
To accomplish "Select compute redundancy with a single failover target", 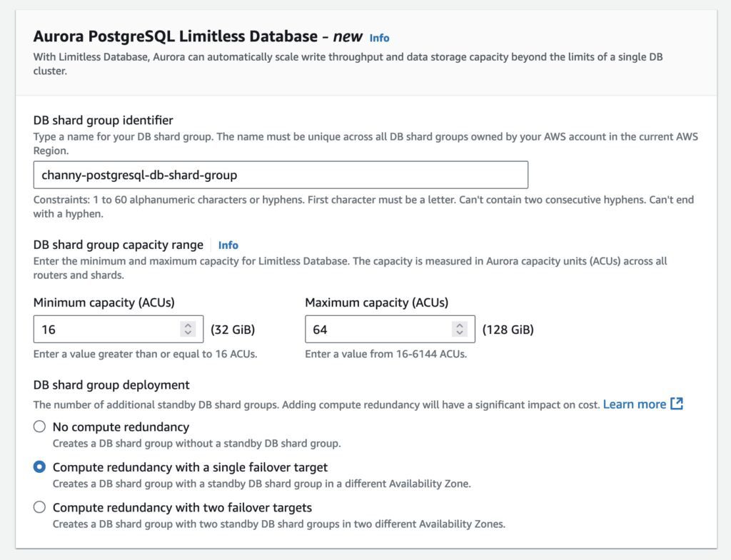I will pyautogui.click(x=39, y=467).
